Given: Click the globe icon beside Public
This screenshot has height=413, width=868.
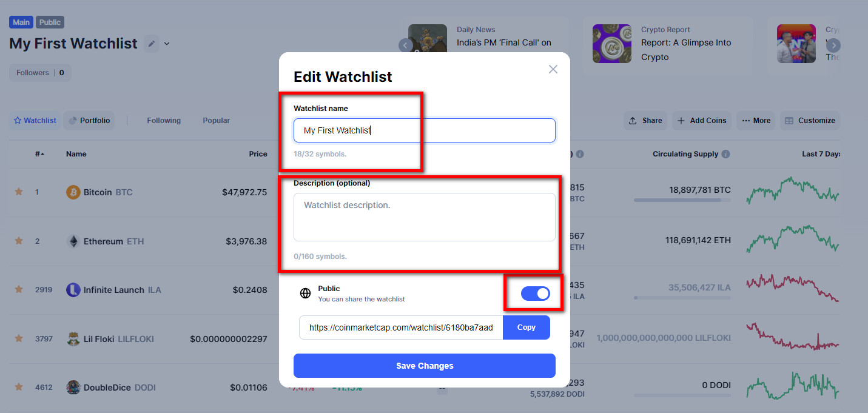Looking at the screenshot, I should point(306,294).
